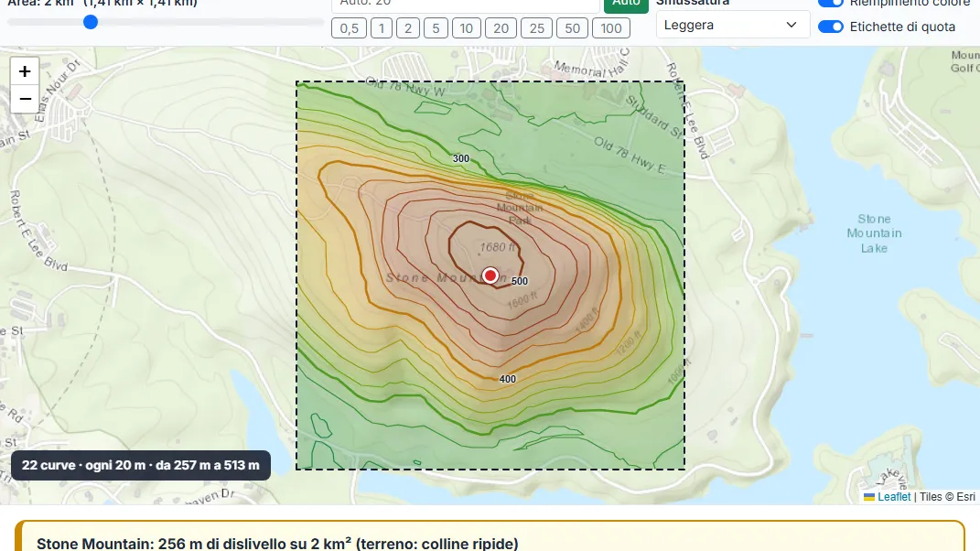Click the 1680 ft summit label
This screenshot has width=980, height=551.
[x=498, y=248]
